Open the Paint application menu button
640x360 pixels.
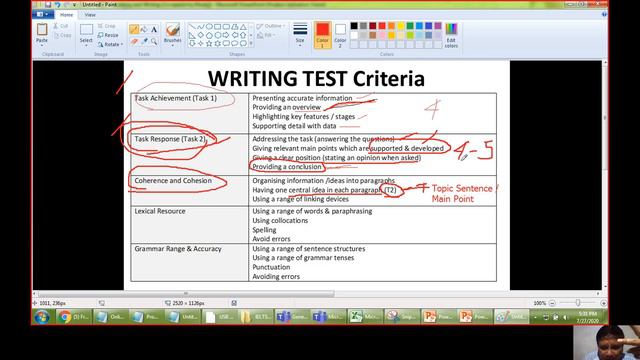pos(42,14)
